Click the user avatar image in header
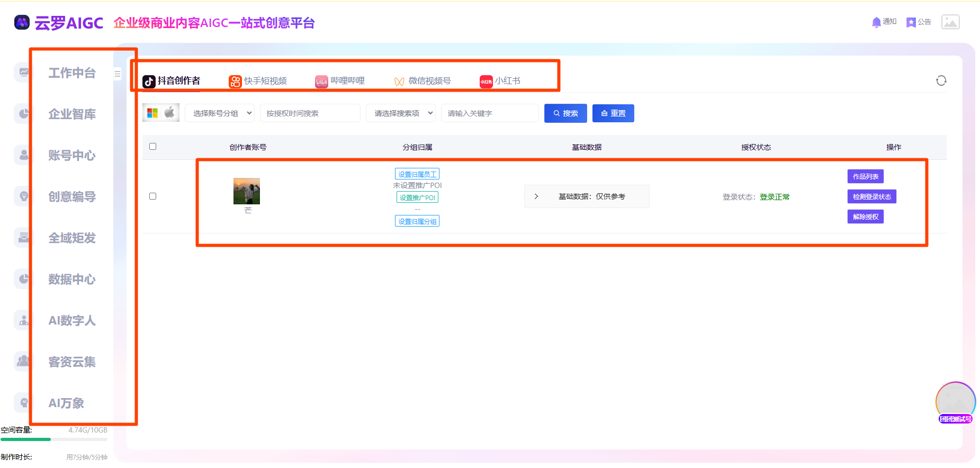The image size is (980, 468). tap(950, 22)
